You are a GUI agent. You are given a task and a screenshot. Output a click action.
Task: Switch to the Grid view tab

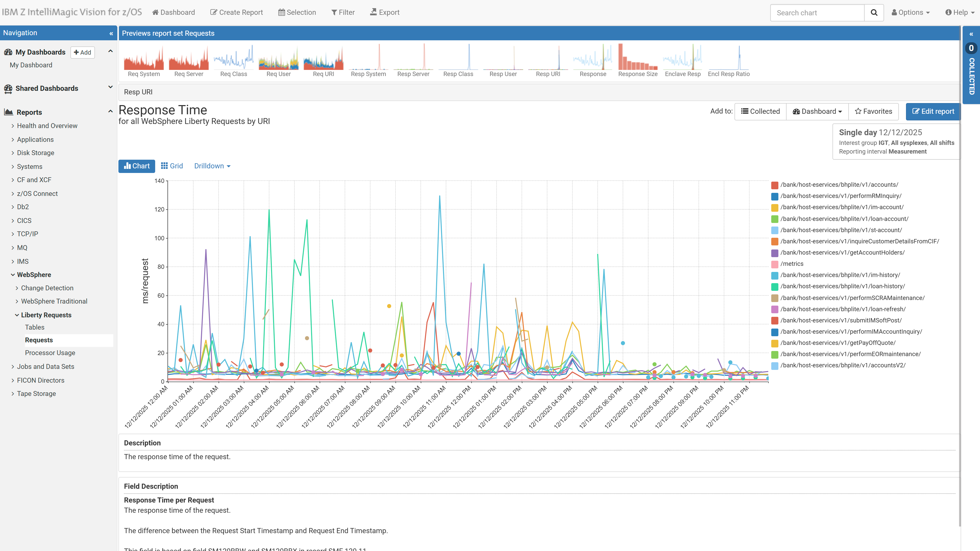click(x=172, y=166)
